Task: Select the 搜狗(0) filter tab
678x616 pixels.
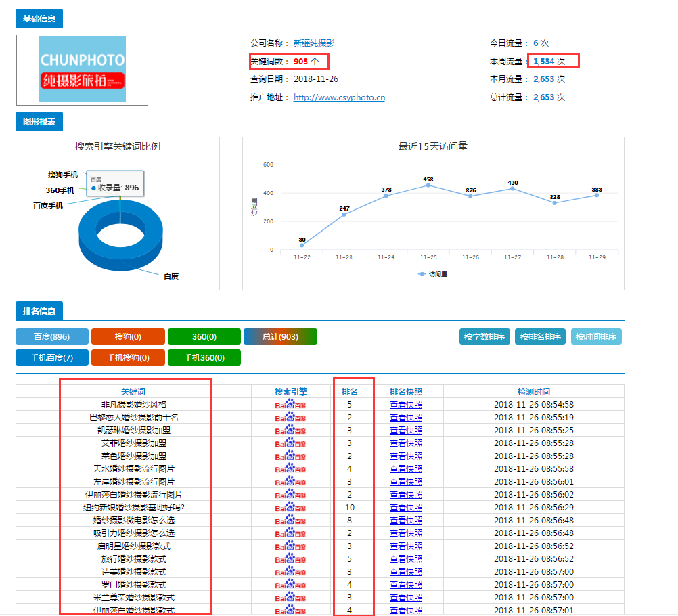Action: pyautogui.click(x=127, y=337)
